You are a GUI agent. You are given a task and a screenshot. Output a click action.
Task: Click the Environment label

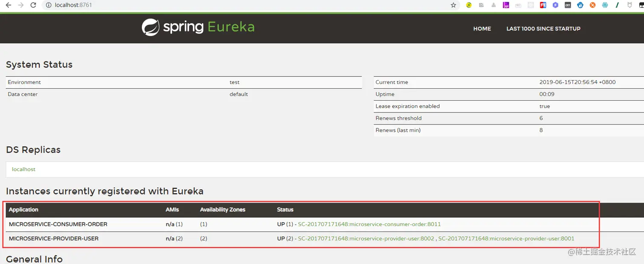(x=24, y=82)
